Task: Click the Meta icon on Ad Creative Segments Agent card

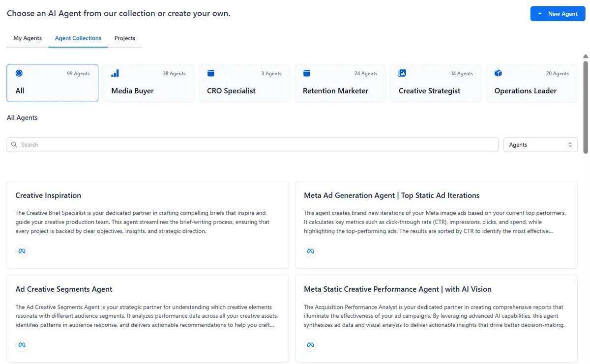Action: click(22, 345)
